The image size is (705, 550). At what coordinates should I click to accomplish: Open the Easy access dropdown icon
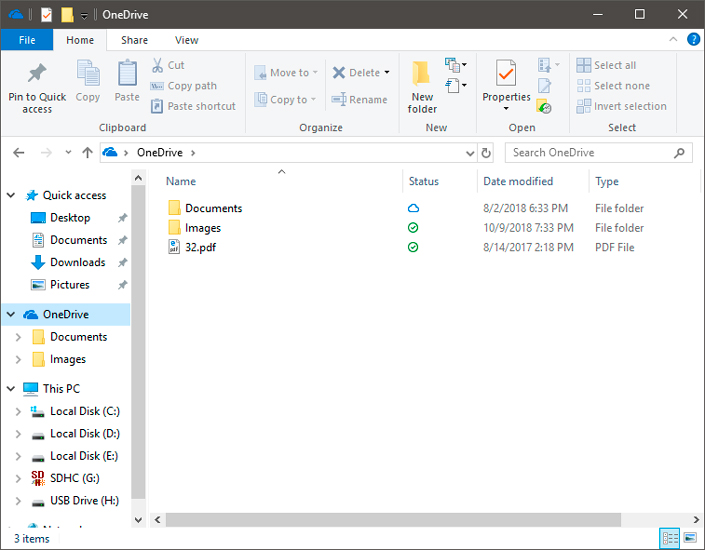point(455,85)
